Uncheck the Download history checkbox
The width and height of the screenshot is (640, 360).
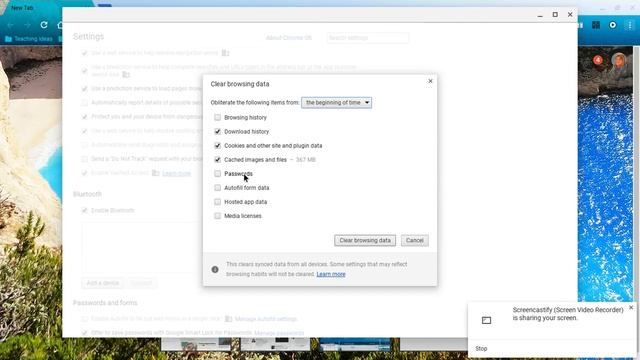click(218, 131)
